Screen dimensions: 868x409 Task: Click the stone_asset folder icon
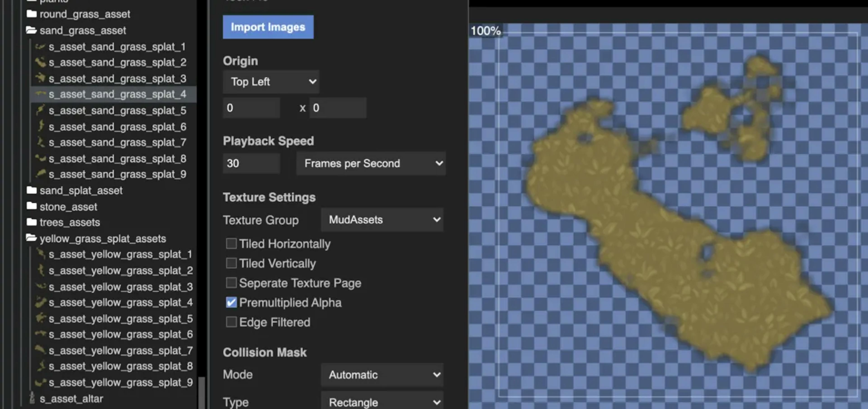[x=32, y=206]
